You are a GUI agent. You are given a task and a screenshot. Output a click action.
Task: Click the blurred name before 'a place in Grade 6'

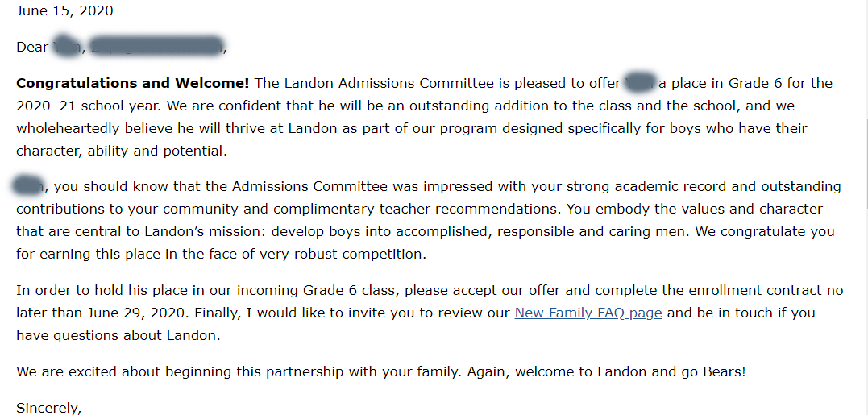(x=639, y=83)
